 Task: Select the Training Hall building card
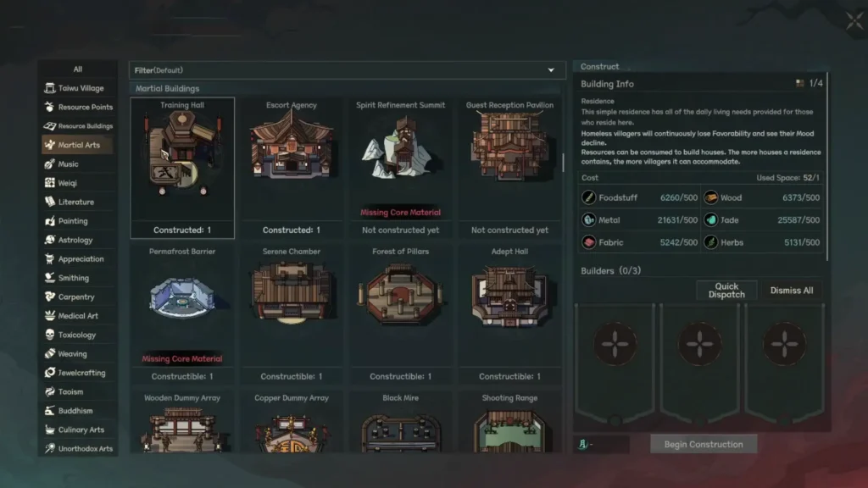(x=182, y=169)
